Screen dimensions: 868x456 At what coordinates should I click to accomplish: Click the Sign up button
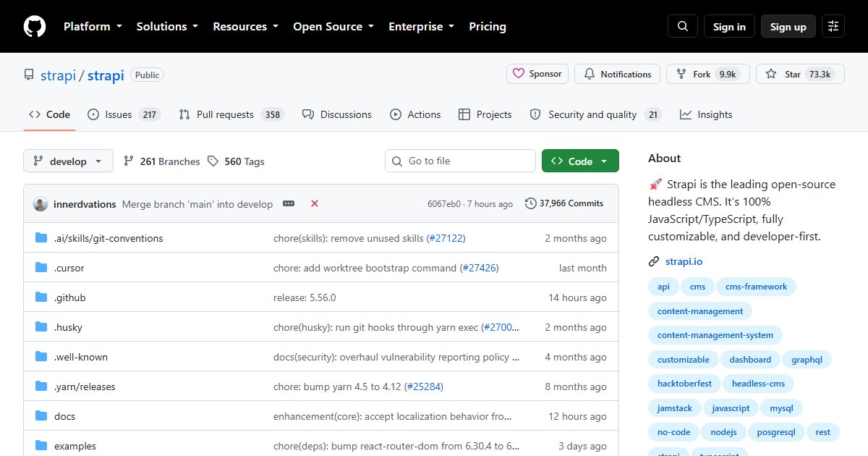[x=788, y=26]
